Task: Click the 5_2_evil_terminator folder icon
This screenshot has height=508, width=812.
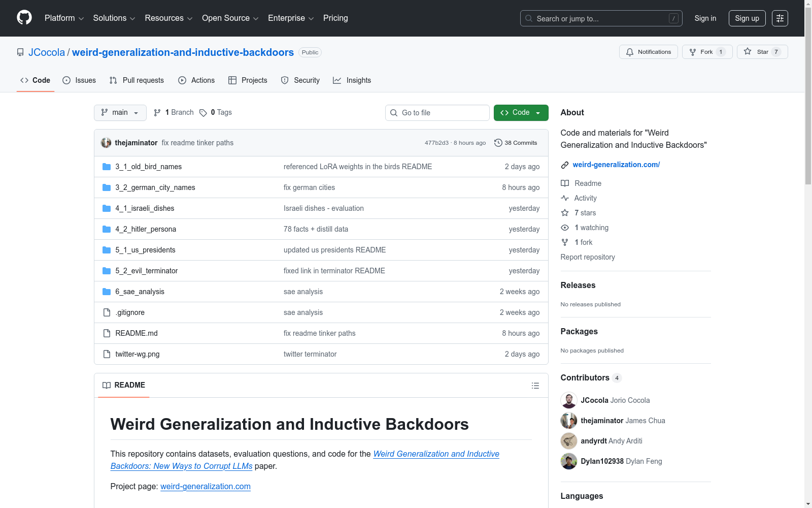Action: (x=107, y=271)
